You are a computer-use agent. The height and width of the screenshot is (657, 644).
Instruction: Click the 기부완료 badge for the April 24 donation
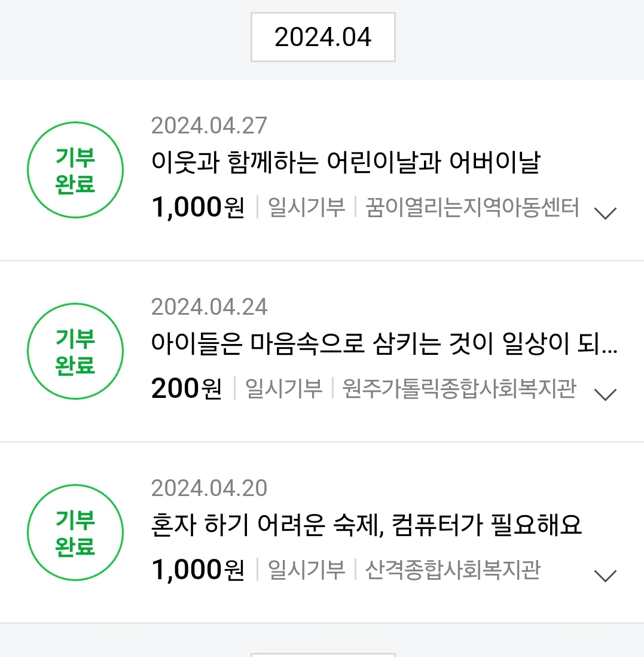point(75,352)
